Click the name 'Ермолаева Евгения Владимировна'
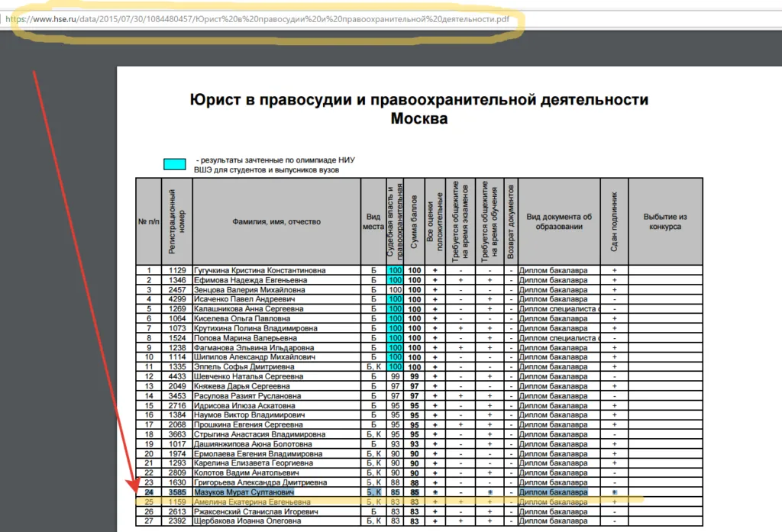The image size is (782, 532). click(x=258, y=453)
